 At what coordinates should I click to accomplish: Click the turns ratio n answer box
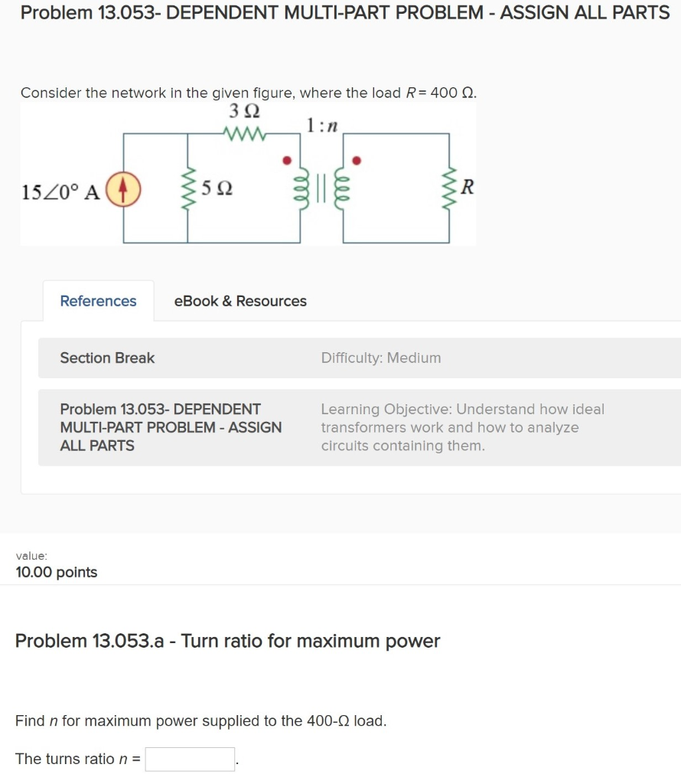(190, 759)
